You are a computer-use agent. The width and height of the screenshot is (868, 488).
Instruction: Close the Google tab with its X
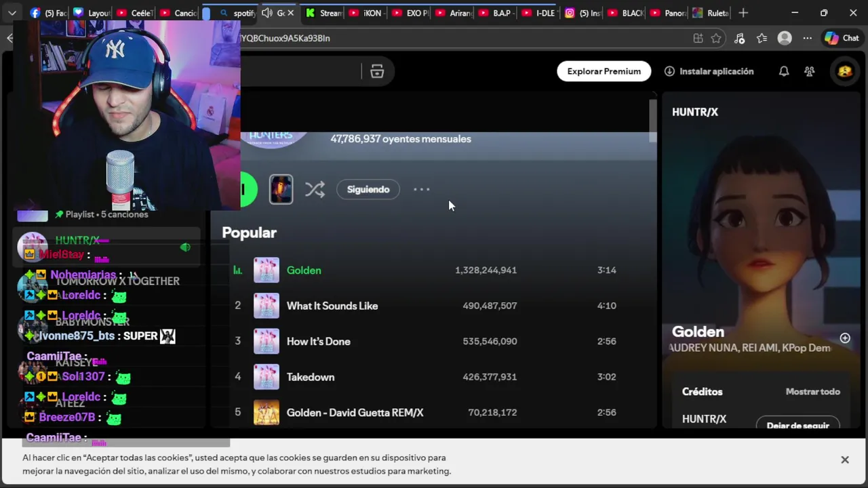(x=291, y=13)
